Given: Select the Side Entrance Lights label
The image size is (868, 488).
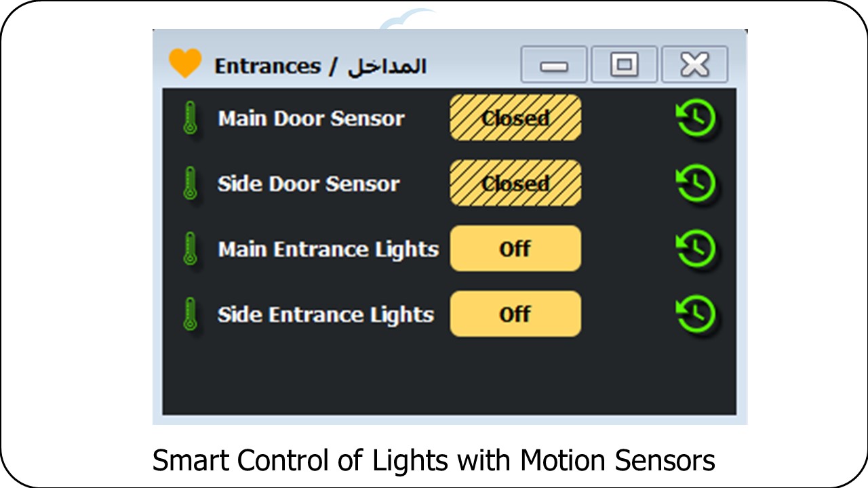Looking at the screenshot, I should click(325, 314).
